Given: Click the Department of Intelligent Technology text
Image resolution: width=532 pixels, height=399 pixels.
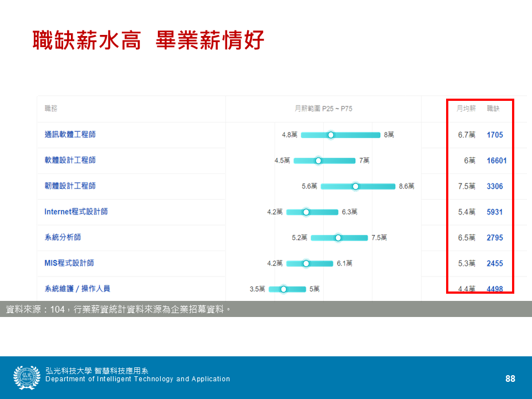Looking at the screenshot, I should 138,379.
